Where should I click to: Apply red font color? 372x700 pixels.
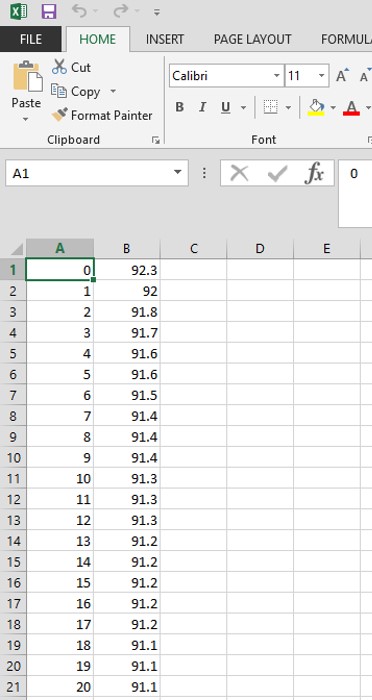coord(351,107)
